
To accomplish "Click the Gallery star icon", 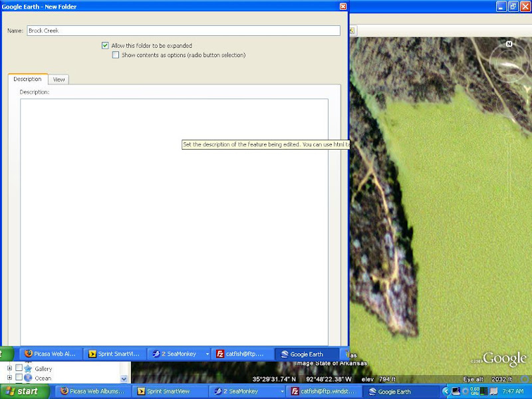I will coord(28,368).
